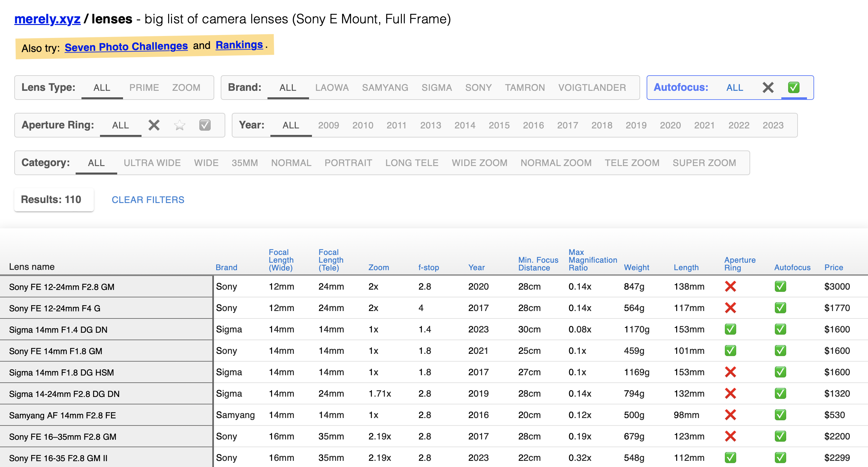
Task: Select row Sony FE 12-24mm F2.8 GM
Action: coord(434,287)
